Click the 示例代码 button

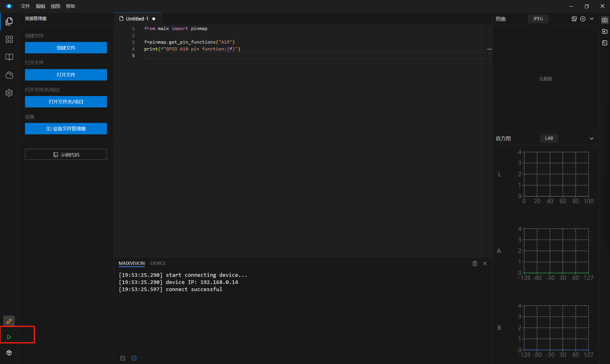[x=66, y=155]
